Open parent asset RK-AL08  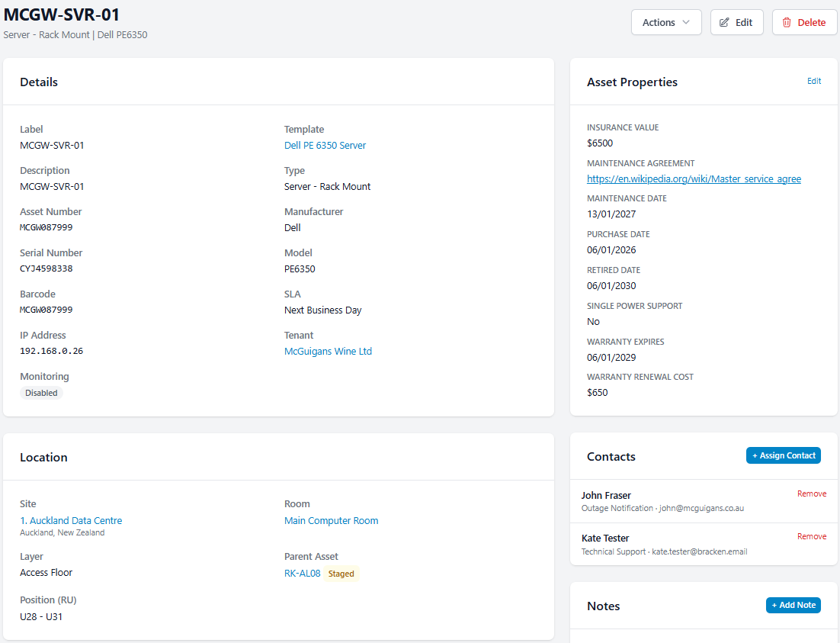click(x=302, y=574)
